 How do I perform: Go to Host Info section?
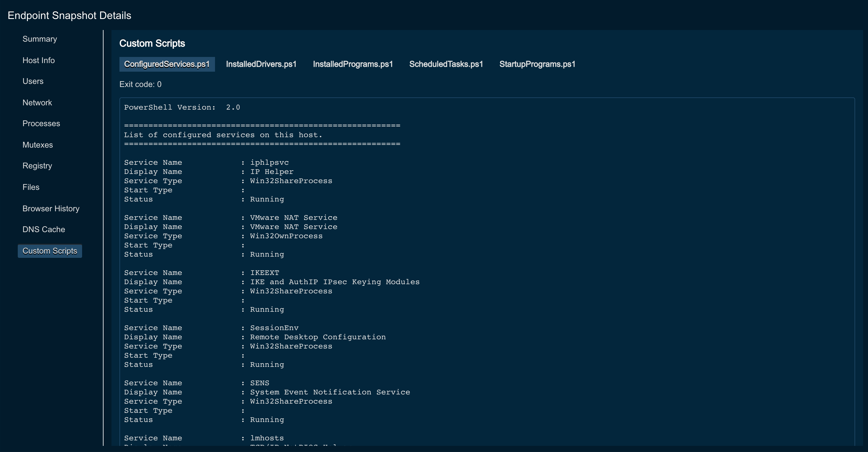point(38,60)
